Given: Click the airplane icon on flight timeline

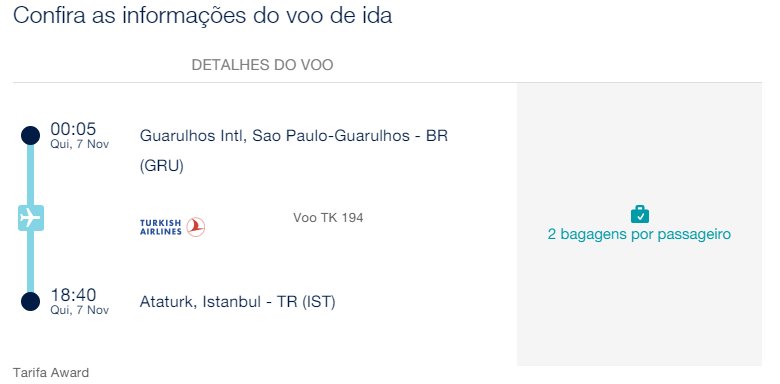Looking at the screenshot, I should [x=31, y=218].
